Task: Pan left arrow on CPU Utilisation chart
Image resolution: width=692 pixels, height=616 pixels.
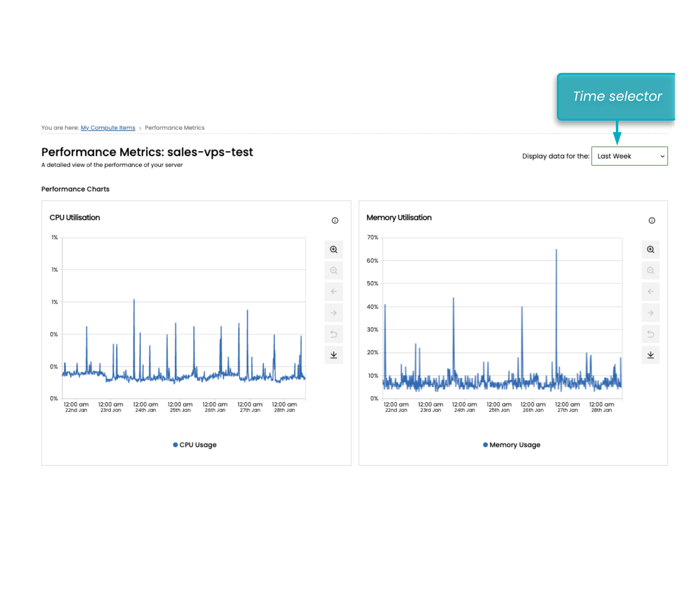Action: pos(334,292)
